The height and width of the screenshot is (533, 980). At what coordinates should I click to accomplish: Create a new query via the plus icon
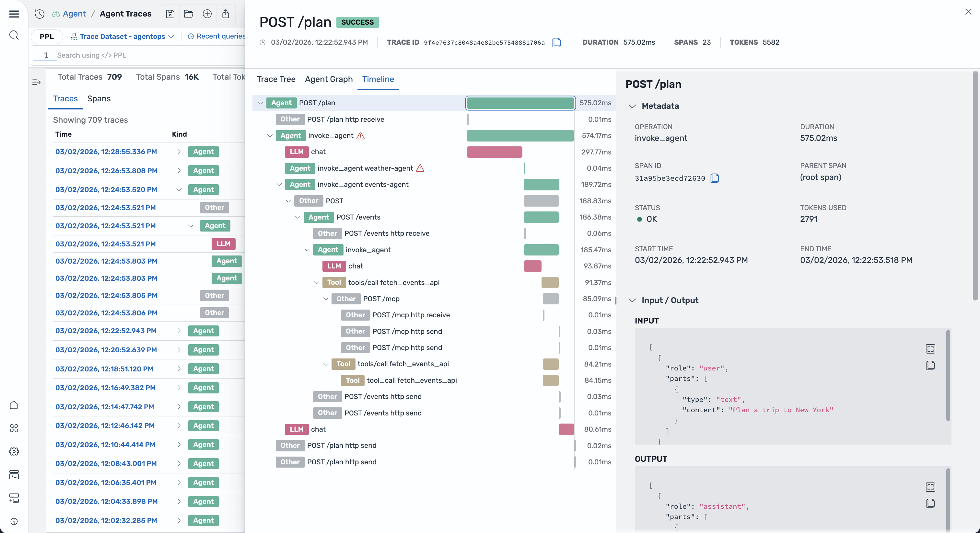tap(207, 14)
